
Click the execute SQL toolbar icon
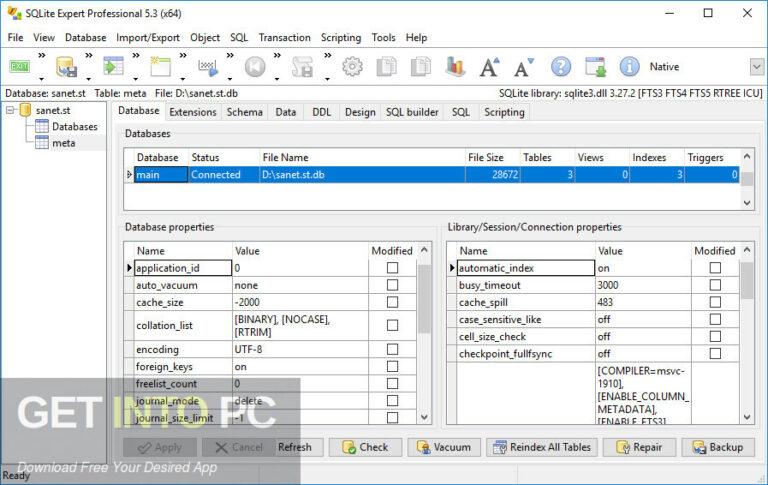(208, 68)
